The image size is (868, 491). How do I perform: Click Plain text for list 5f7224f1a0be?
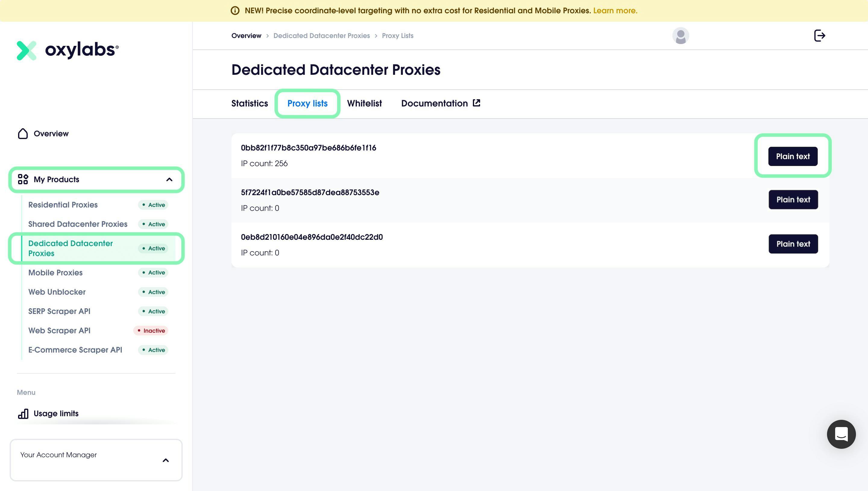tap(793, 200)
